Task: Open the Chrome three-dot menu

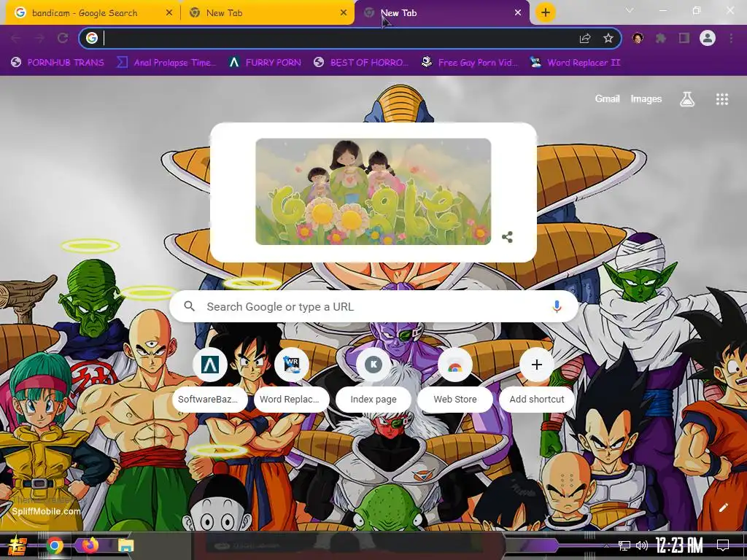Action: tap(731, 38)
